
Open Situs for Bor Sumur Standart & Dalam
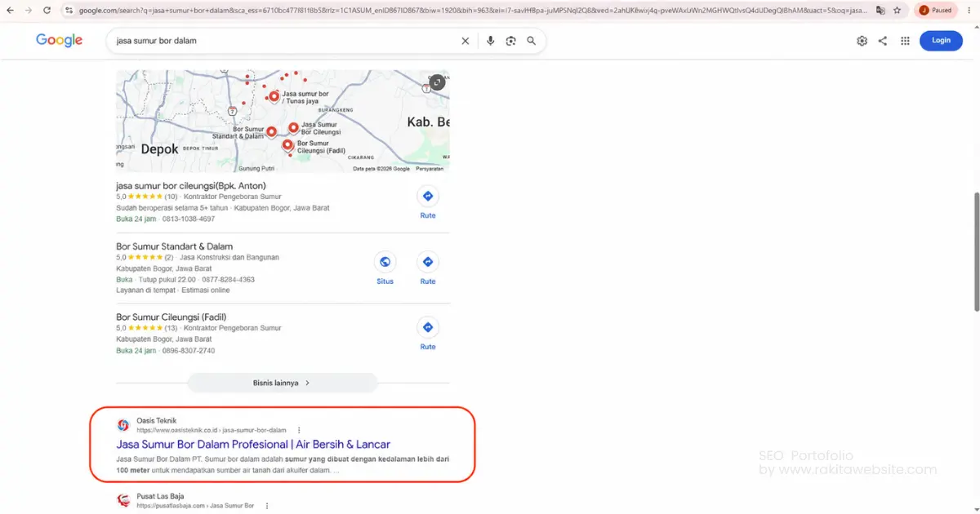(x=385, y=268)
